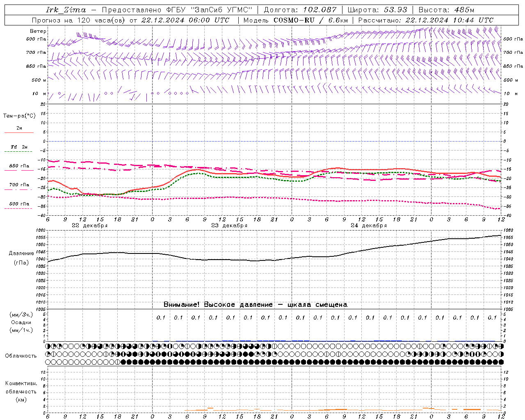Click the Облачность cloud cover label
This screenshot has width=525, height=420.
21,356
